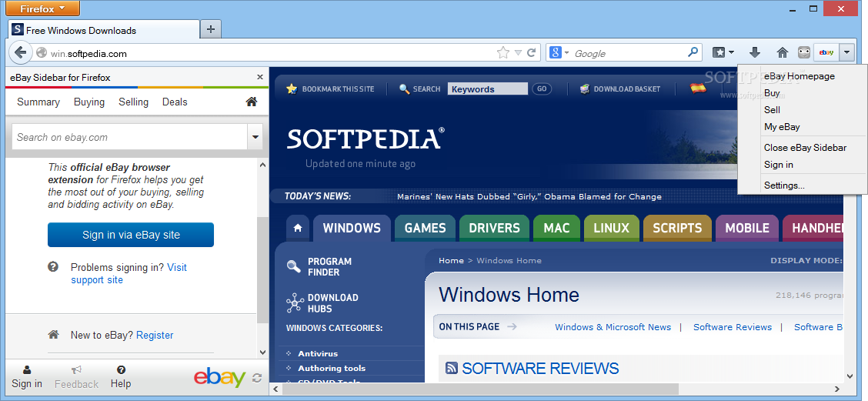
Task: Open the WINDOWS category tab
Action: point(352,228)
